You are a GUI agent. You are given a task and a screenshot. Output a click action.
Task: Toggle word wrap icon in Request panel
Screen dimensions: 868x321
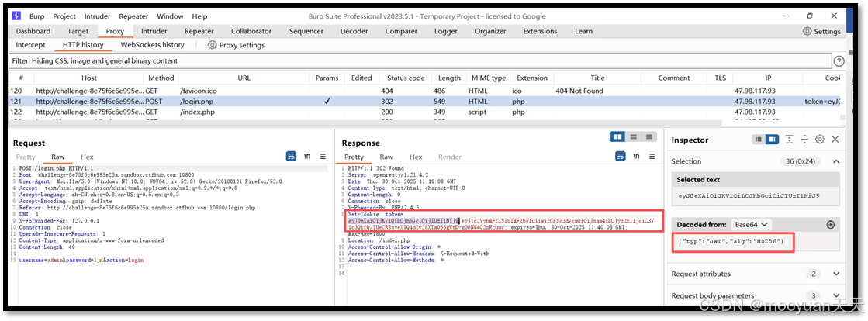pos(291,157)
